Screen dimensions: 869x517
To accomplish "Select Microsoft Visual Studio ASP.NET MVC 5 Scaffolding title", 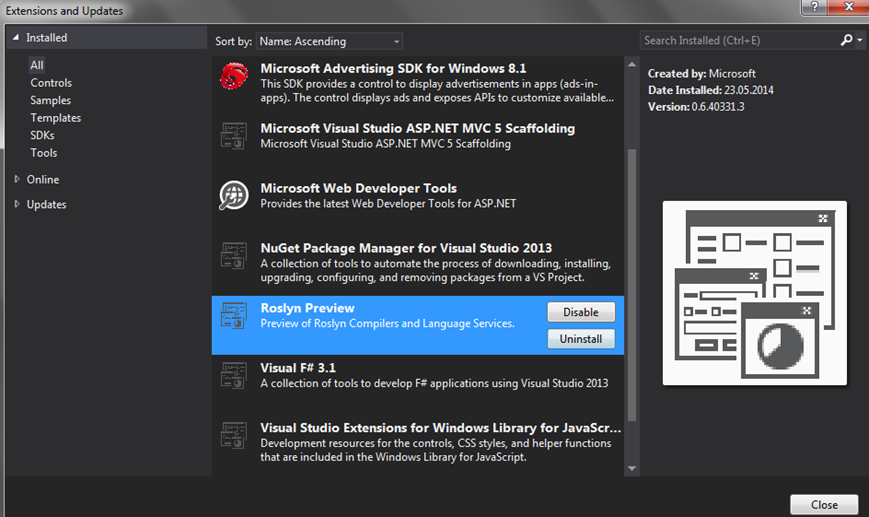I will (417, 128).
